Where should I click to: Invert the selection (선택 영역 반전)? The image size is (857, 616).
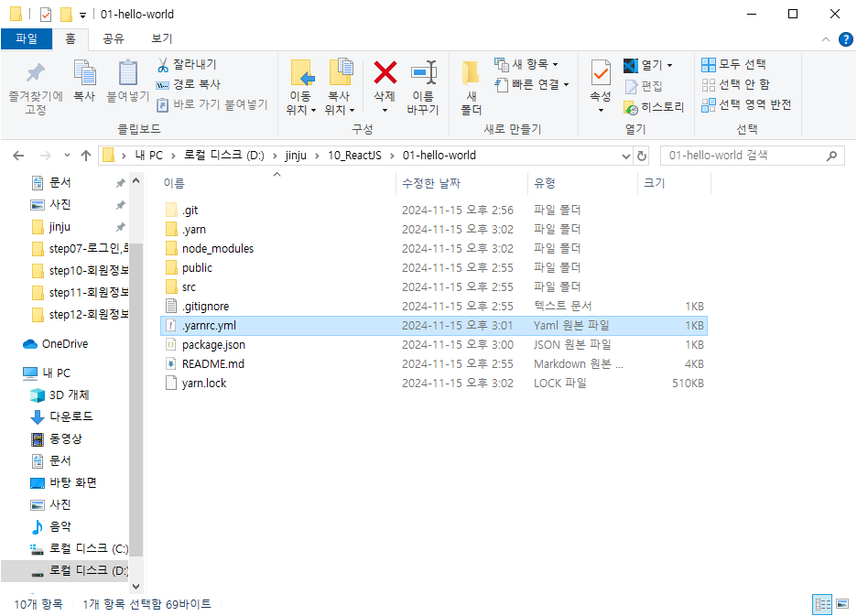tap(746, 104)
